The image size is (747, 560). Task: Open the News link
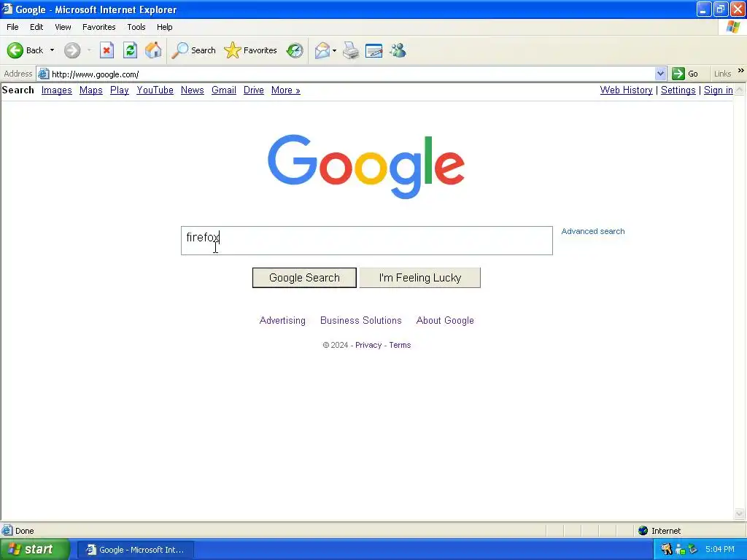coord(193,90)
